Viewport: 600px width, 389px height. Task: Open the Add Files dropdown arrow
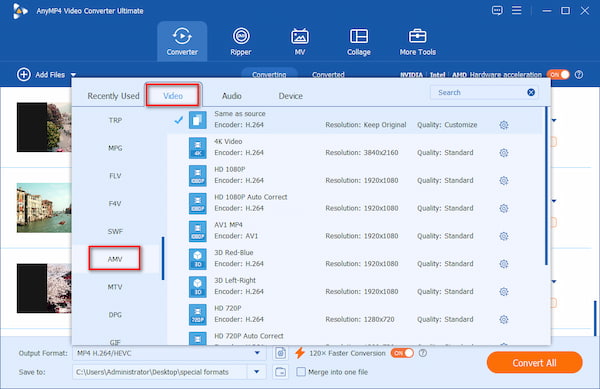pyautogui.click(x=73, y=75)
